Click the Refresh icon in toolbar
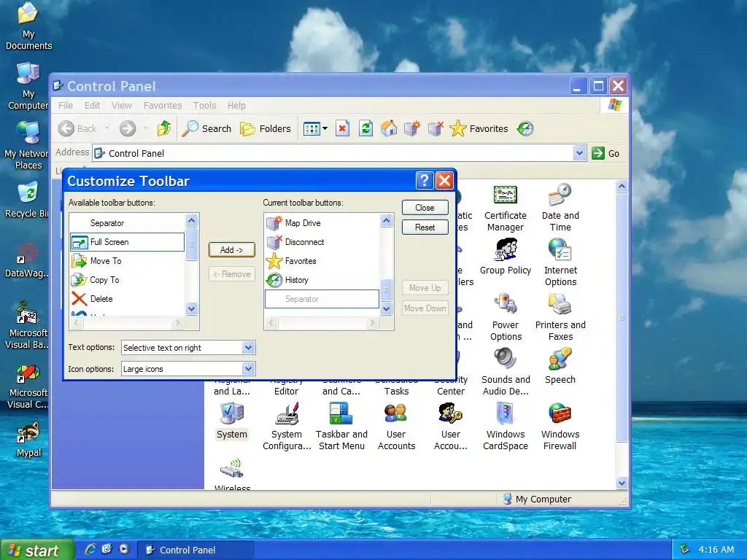 [366, 128]
